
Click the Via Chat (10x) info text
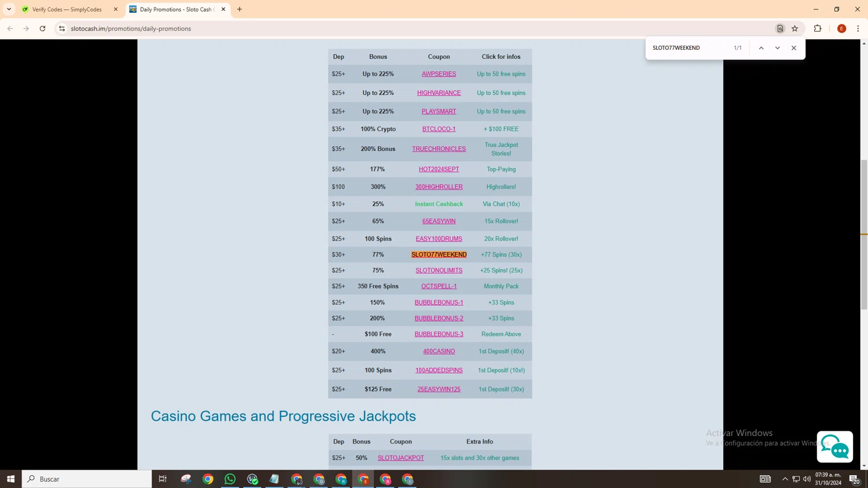501,204
